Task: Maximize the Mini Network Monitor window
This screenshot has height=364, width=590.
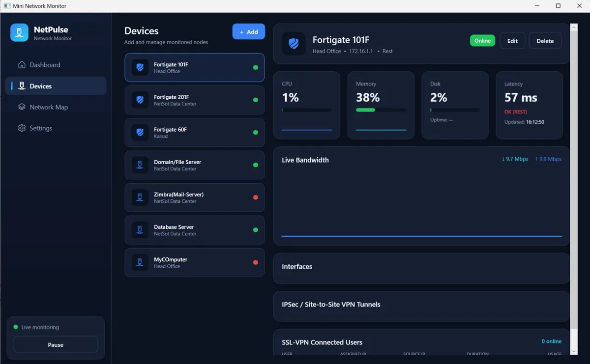Action: [558, 6]
